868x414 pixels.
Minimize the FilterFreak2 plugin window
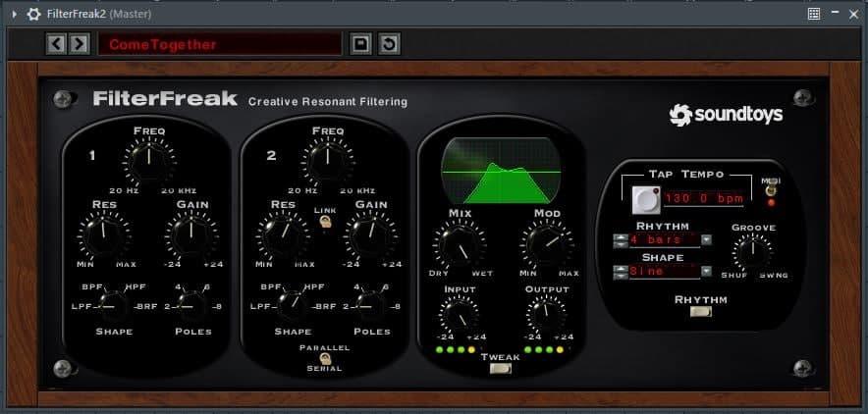[x=835, y=14]
